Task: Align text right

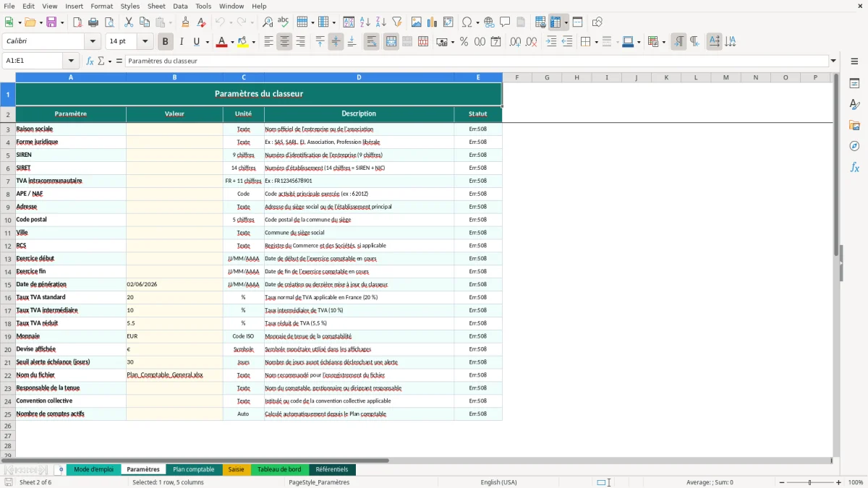Action: coord(301,42)
